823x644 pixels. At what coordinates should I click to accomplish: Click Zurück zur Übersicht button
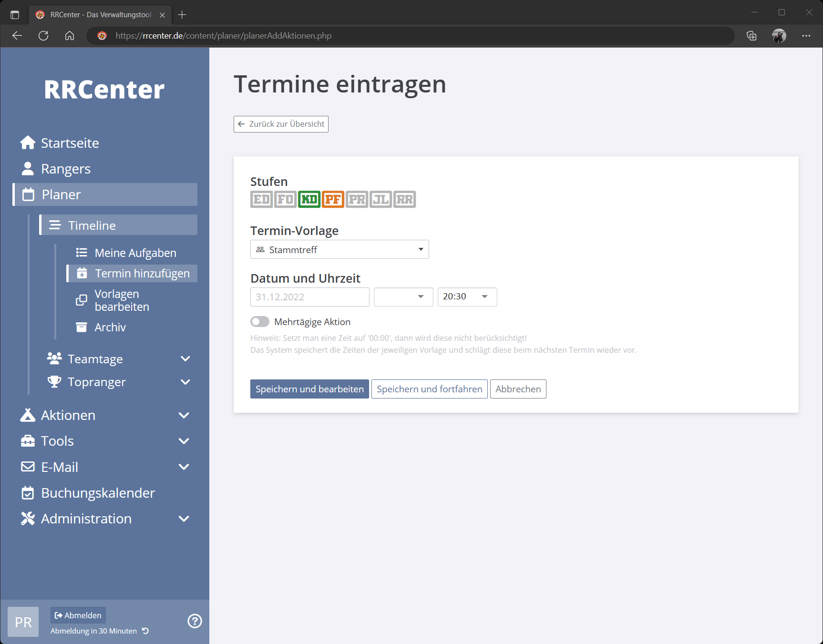click(x=281, y=124)
